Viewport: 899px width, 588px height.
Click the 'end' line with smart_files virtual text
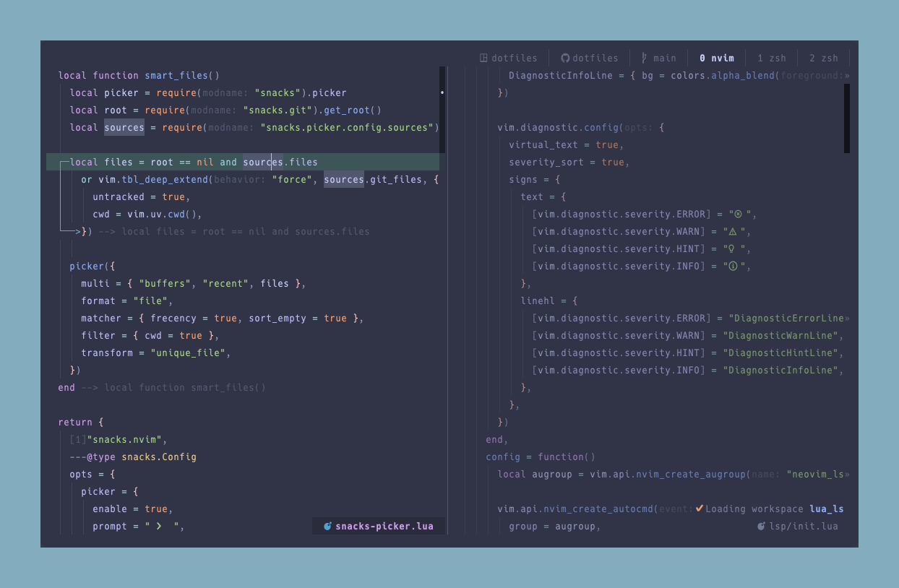coord(162,387)
